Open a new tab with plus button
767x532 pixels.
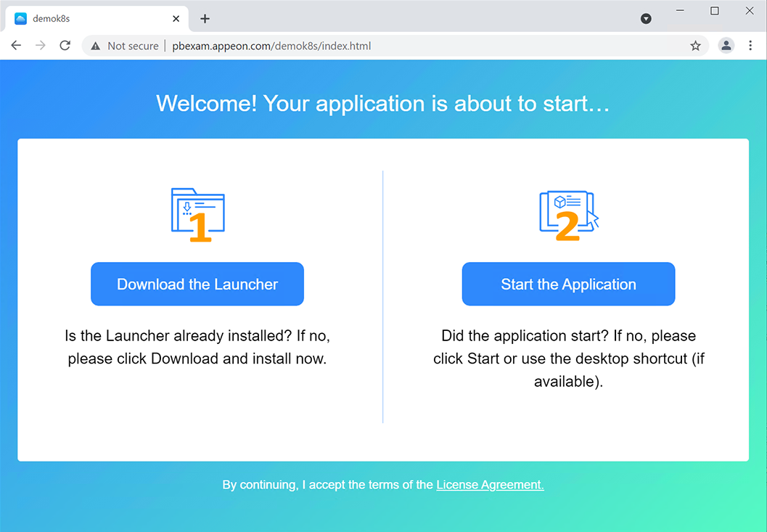[205, 19]
